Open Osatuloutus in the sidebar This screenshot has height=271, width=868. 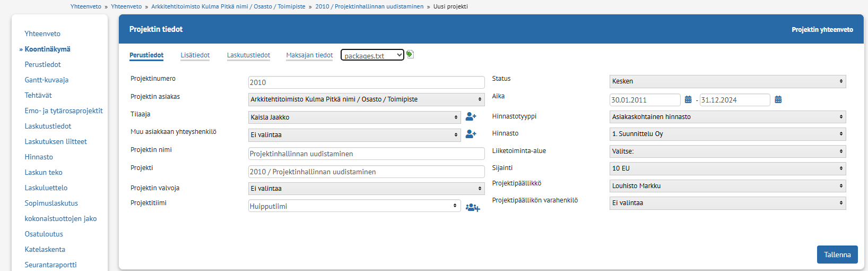(x=44, y=234)
